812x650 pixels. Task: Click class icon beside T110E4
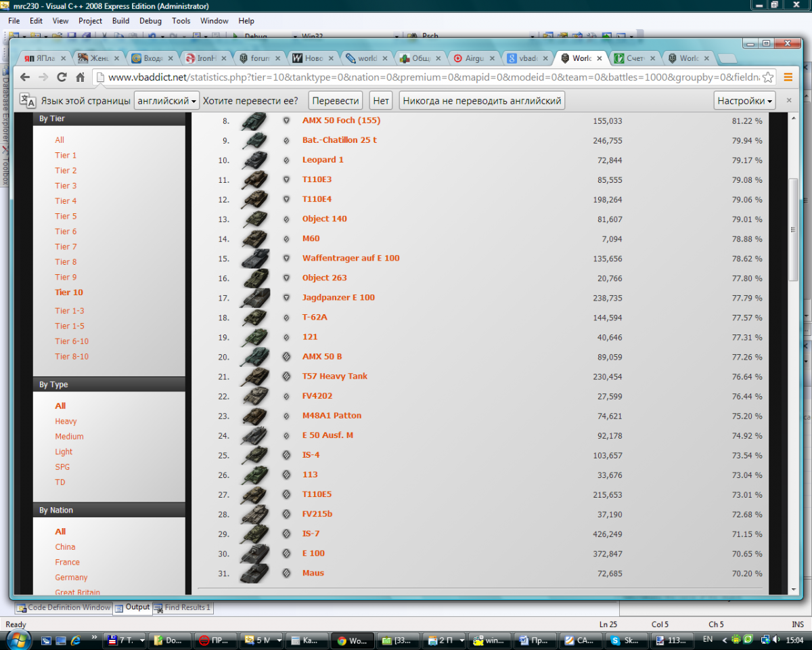pos(286,200)
